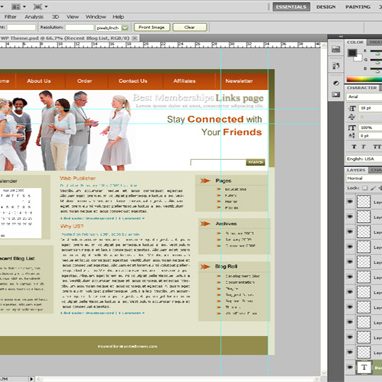382x382 pixels.
Task: Toggle the lock transparent pixels checkbox
Action: (x=365, y=188)
